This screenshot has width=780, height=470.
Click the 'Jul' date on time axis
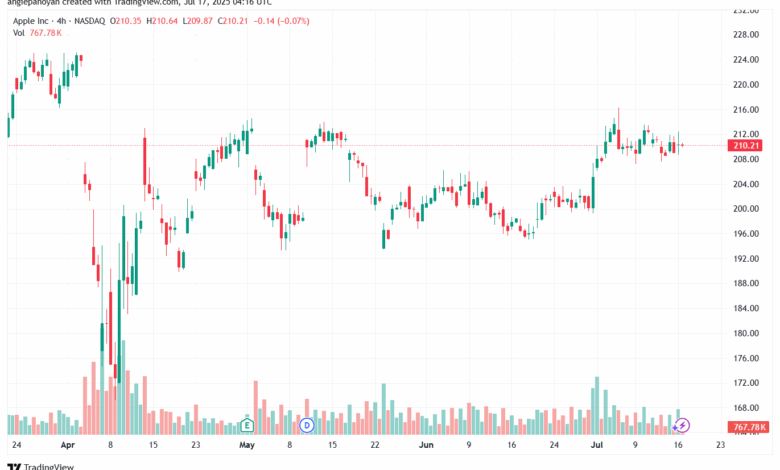pyautogui.click(x=597, y=445)
